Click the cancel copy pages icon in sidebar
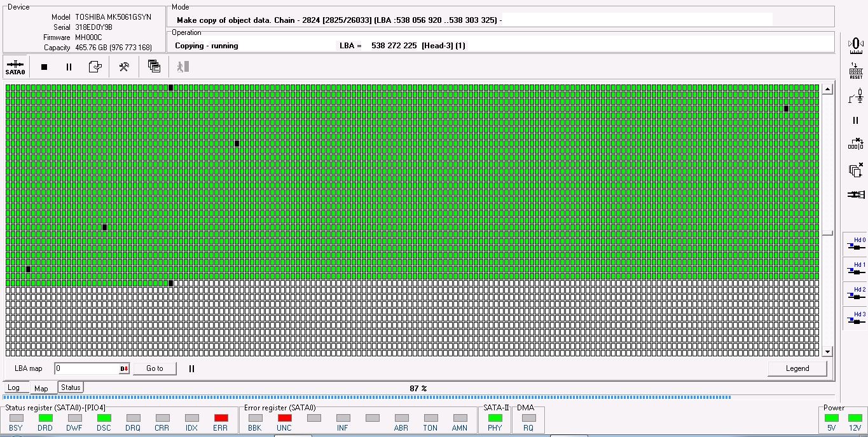The height and width of the screenshot is (437, 868). click(856, 170)
